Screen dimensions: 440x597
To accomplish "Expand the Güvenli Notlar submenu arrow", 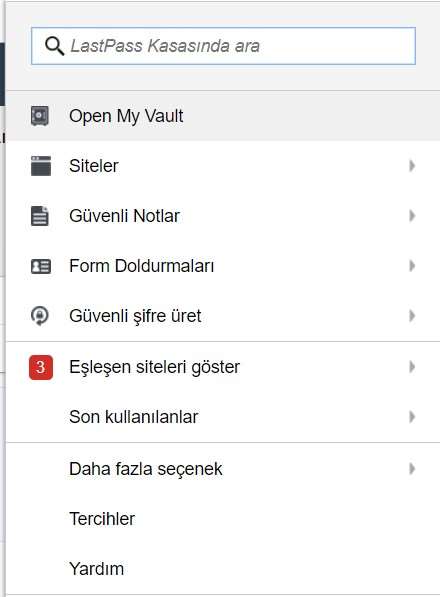I will tap(412, 216).
